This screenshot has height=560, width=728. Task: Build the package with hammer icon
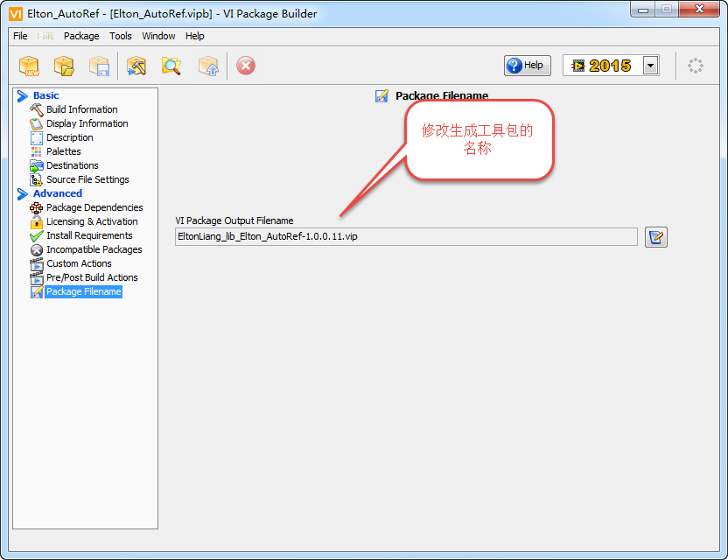pyautogui.click(x=136, y=66)
